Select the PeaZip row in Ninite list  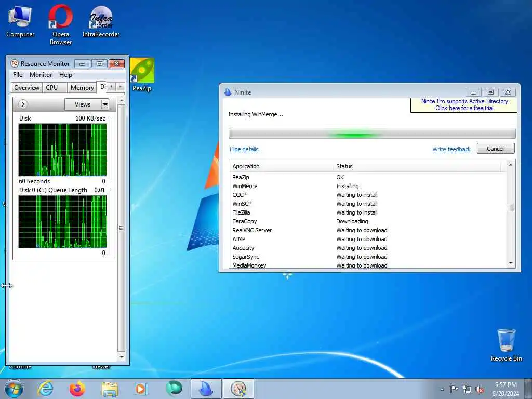click(x=368, y=177)
